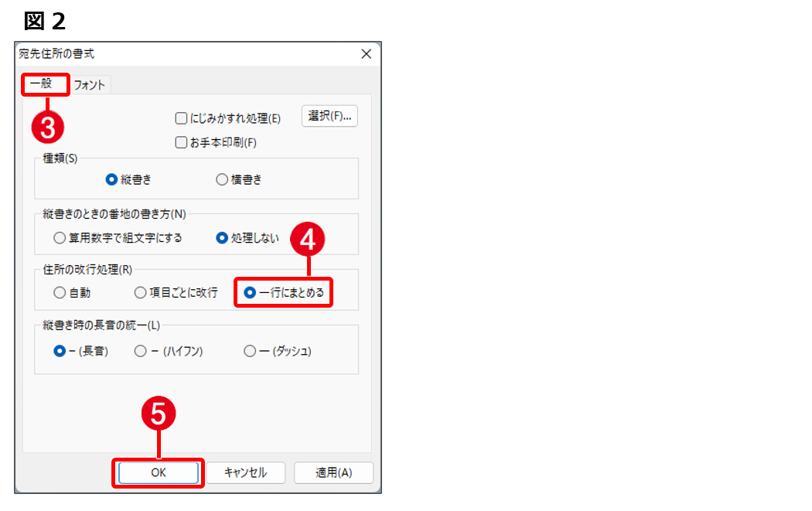Click the red number 4 callout marker
Screen dimensions: 812x511
coord(308,239)
